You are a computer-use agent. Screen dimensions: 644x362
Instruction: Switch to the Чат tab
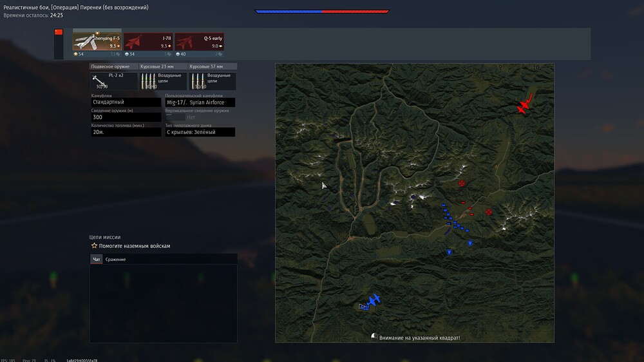96,260
